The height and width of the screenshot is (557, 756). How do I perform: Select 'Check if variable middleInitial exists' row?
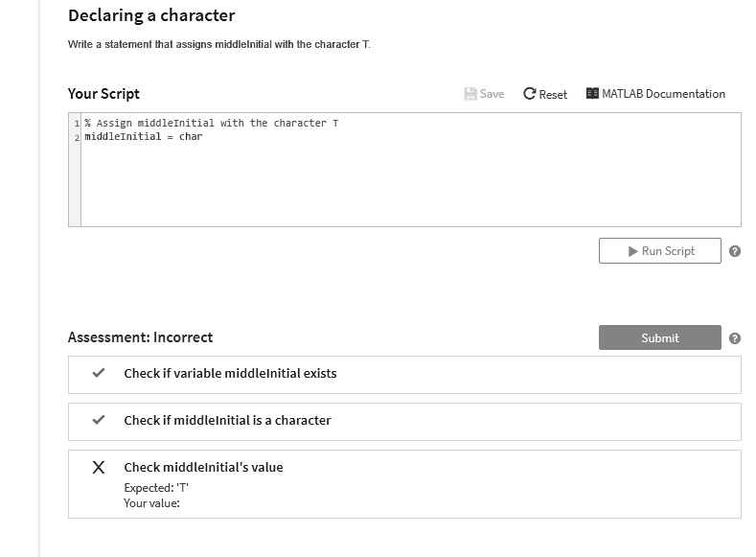404,375
